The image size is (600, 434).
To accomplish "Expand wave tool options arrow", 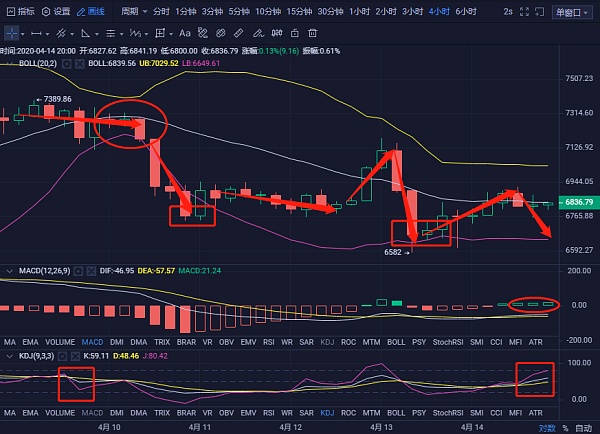I will [x=147, y=34].
